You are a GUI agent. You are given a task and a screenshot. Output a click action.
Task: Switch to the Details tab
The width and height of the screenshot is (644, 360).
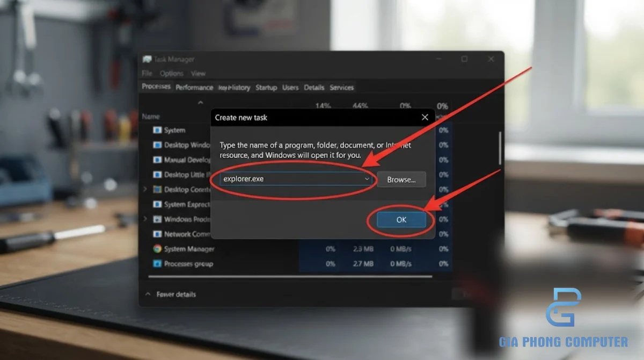click(314, 88)
